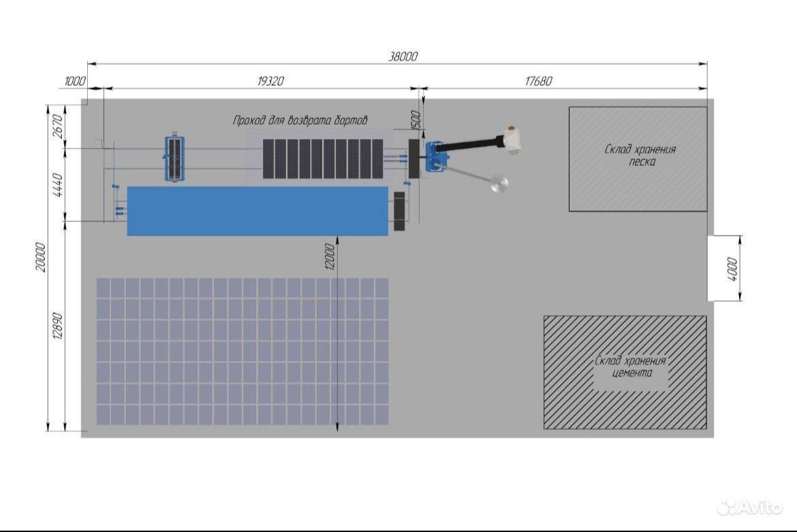Viewport: 797px width, 532px height.
Task: Click the Avito watermark logo
Action: (x=751, y=506)
